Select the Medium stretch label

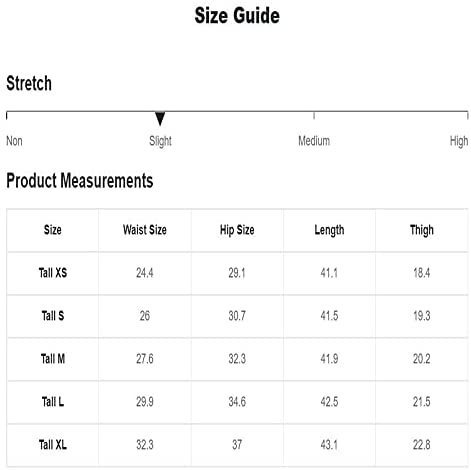pos(314,141)
